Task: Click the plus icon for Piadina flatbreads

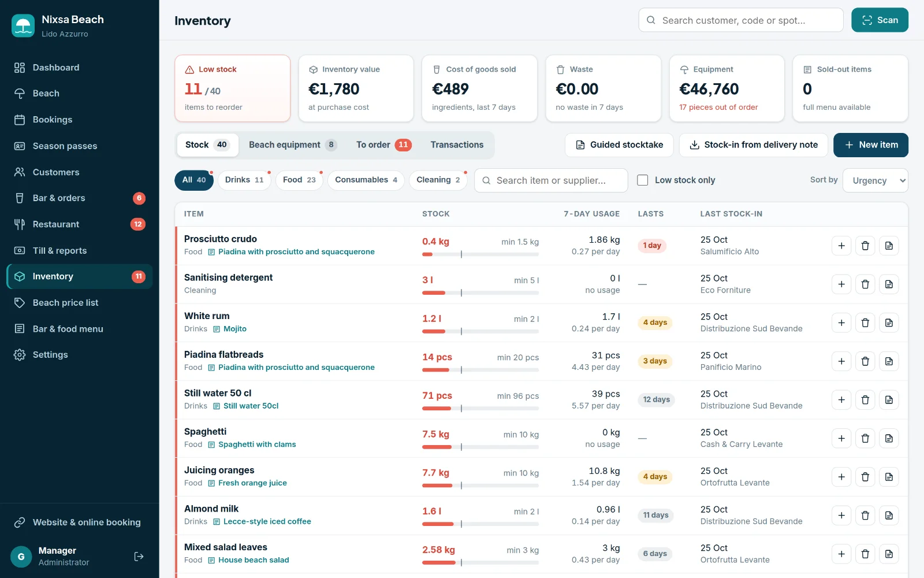Action: tap(841, 361)
